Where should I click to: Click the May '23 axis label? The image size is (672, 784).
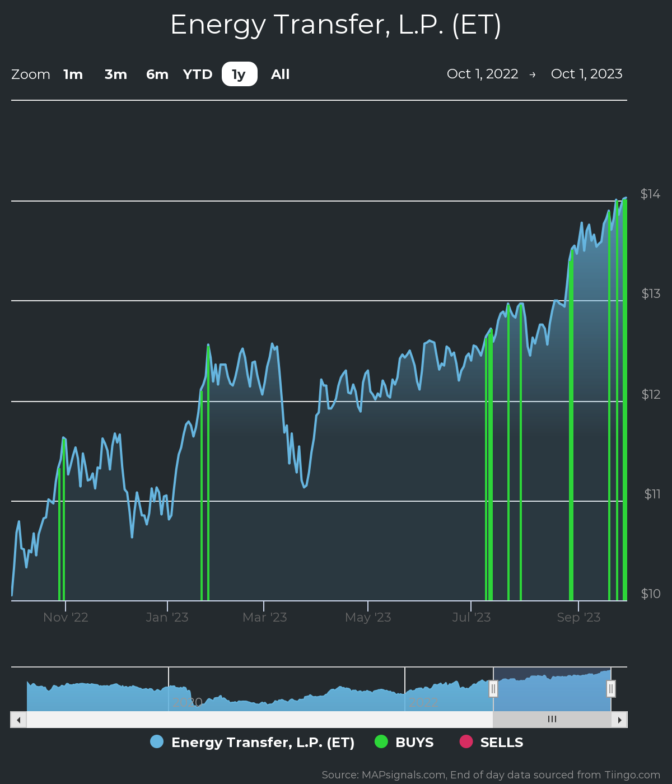tap(368, 617)
